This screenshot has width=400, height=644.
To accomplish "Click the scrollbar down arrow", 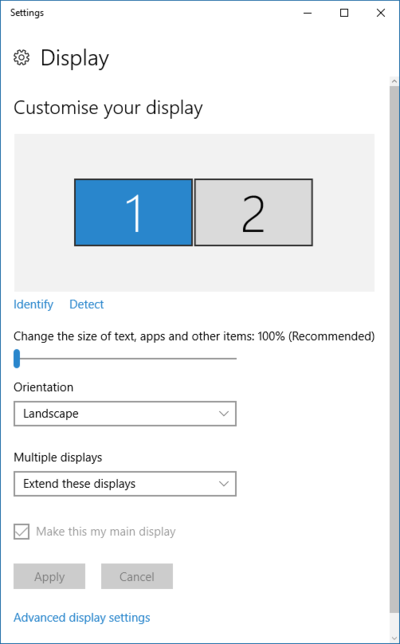I will (394, 638).
